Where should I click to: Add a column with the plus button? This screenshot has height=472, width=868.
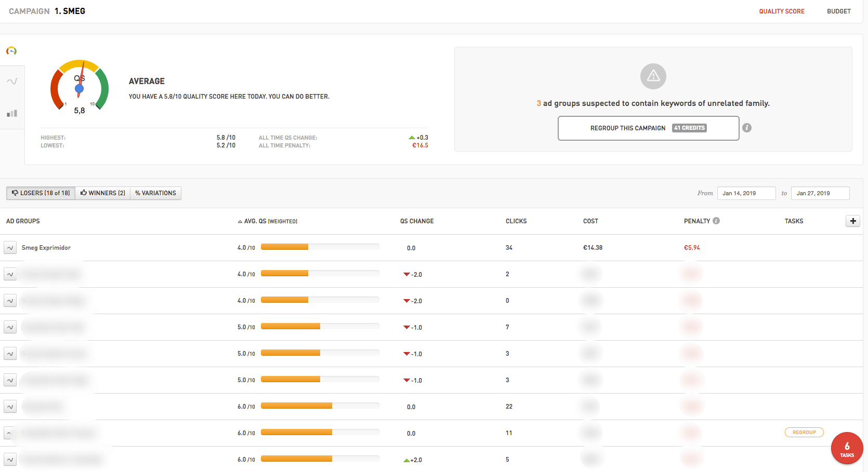point(853,221)
